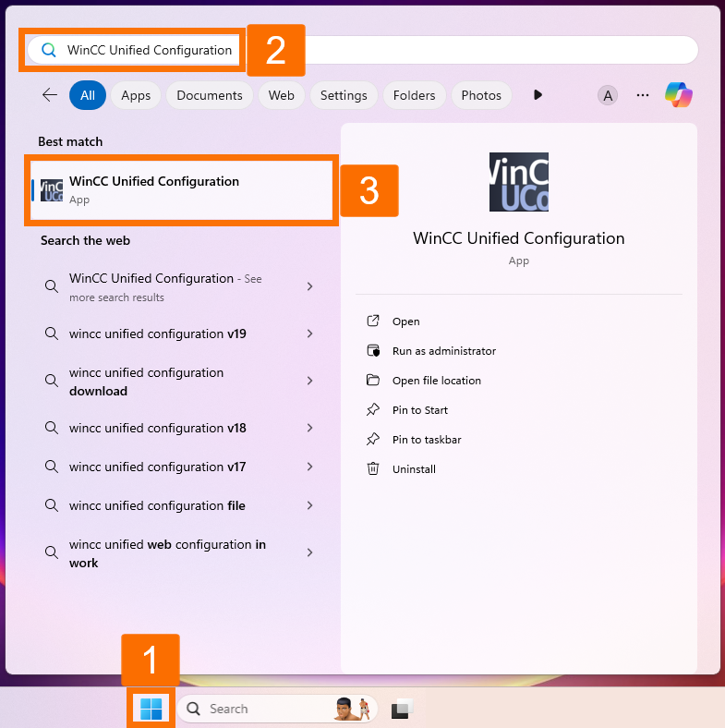Select Pin to taskbar
The width and height of the screenshot is (725, 728).
427,440
